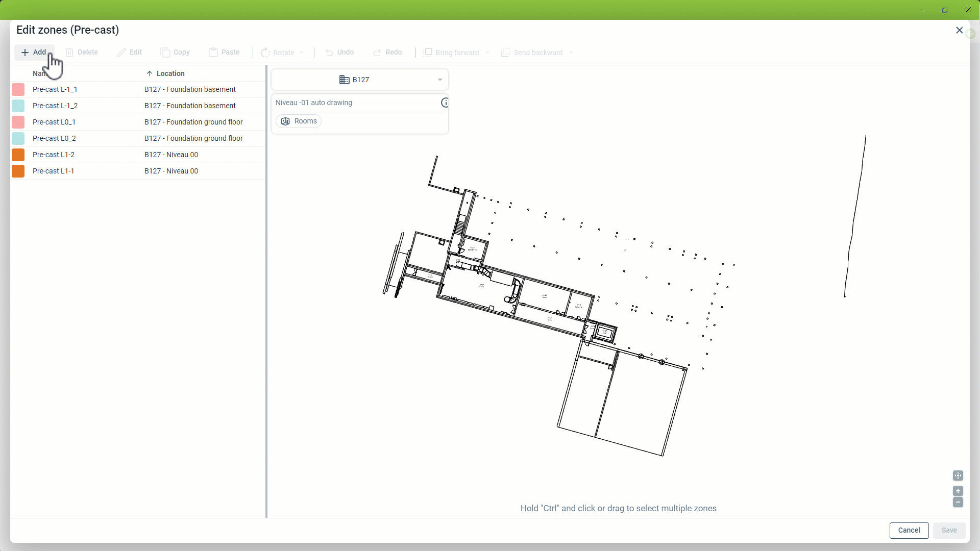Fit drawing to view icon
980x551 pixels.
[958, 475]
